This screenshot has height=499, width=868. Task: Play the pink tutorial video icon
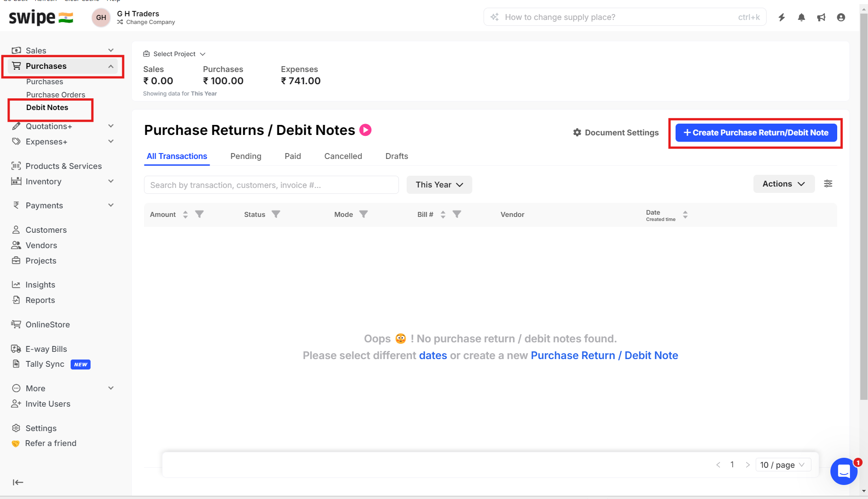(365, 130)
